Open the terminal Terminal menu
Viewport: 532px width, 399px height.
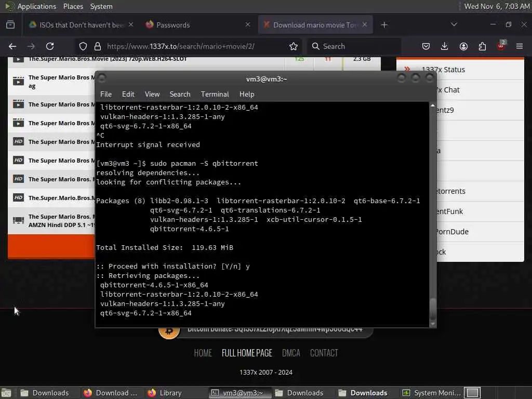pyautogui.click(x=215, y=95)
